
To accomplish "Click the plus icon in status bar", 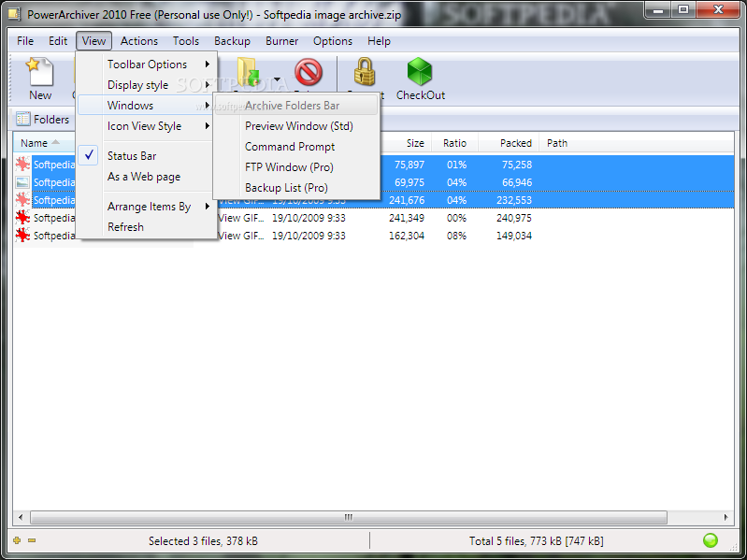I will pyautogui.click(x=17, y=540).
